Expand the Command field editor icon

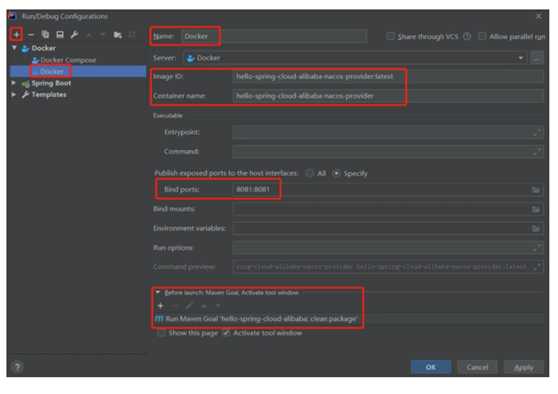tap(537, 152)
